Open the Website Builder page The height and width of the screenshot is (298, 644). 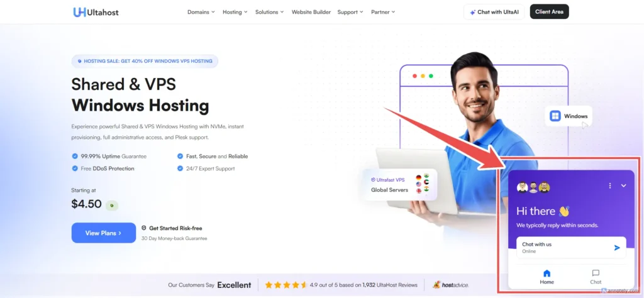[x=311, y=12]
